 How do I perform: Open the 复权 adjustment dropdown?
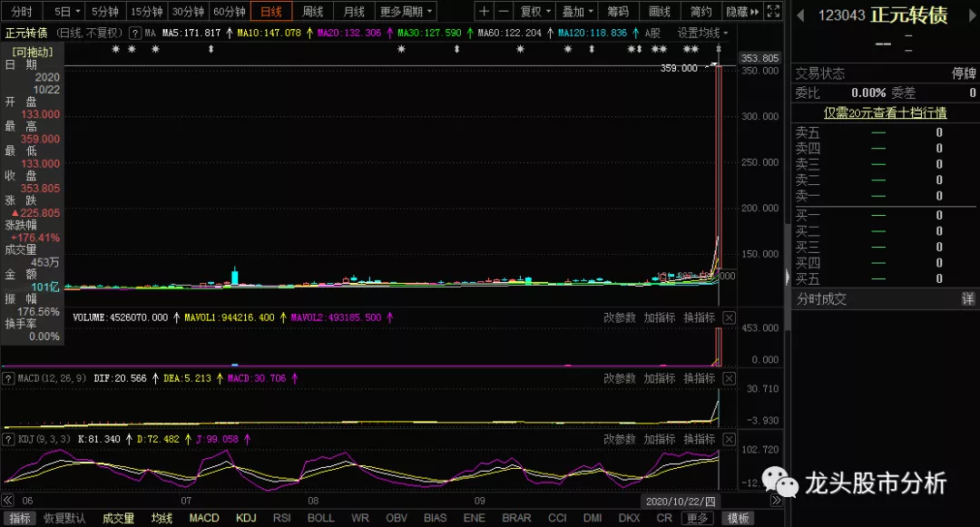pos(535,12)
